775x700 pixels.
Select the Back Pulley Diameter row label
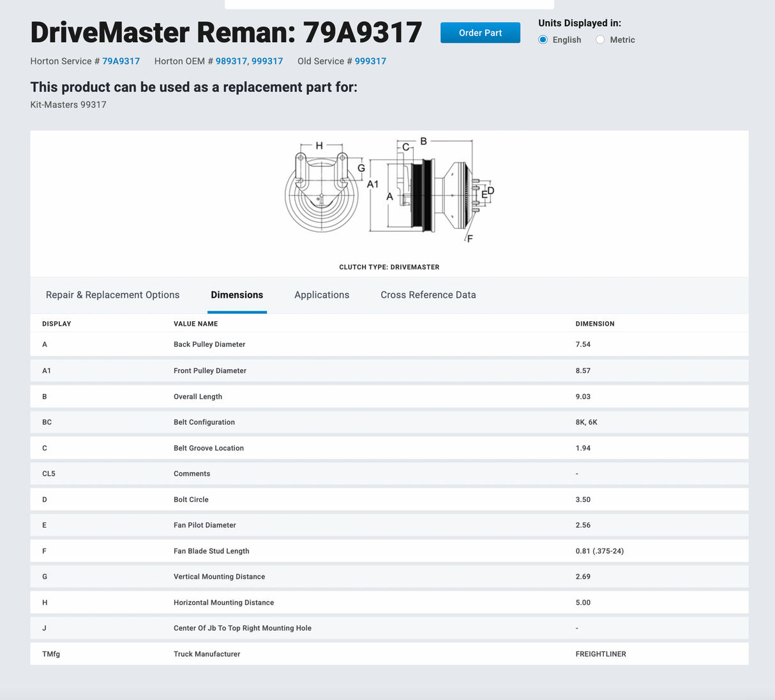click(x=209, y=344)
